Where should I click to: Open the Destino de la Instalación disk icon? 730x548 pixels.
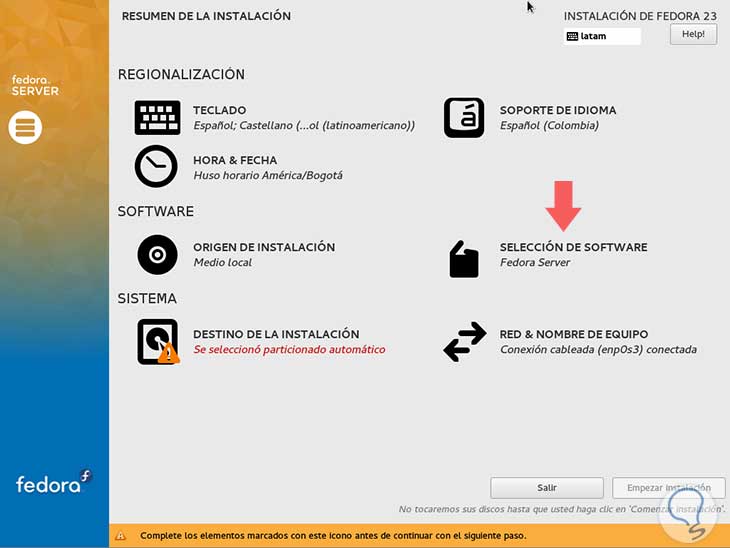(158, 341)
